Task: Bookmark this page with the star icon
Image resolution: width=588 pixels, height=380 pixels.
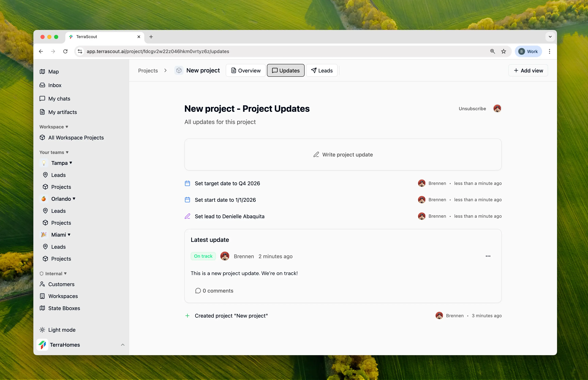Action: [504, 51]
